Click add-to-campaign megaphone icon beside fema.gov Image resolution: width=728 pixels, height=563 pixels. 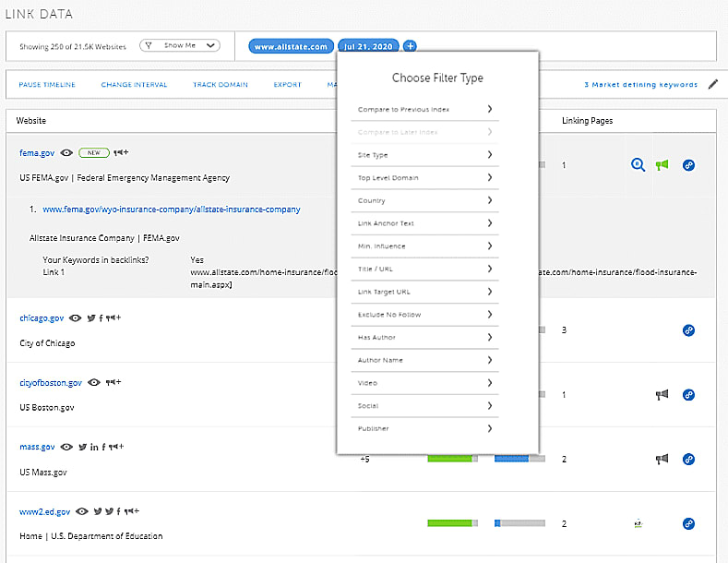pyautogui.click(x=121, y=152)
